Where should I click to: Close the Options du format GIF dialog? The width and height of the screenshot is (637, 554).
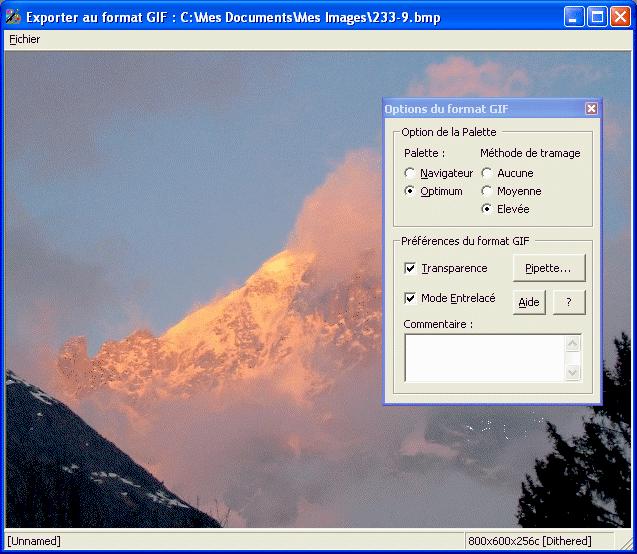pyautogui.click(x=591, y=108)
